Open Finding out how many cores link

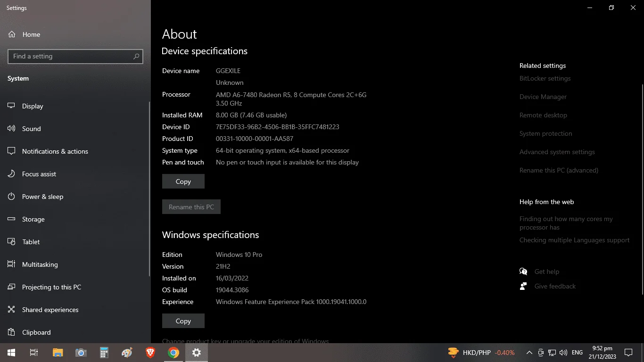click(x=566, y=223)
